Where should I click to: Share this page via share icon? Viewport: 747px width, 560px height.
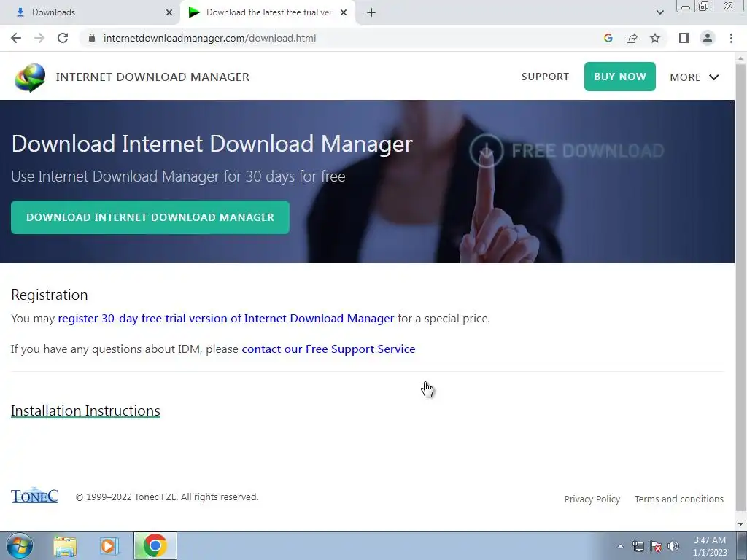coord(632,38)
